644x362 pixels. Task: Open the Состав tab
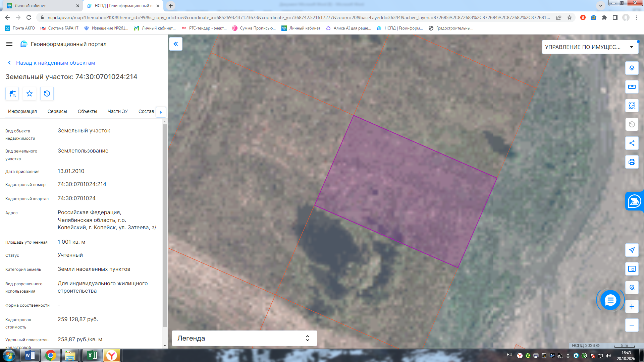pos(146,111)
